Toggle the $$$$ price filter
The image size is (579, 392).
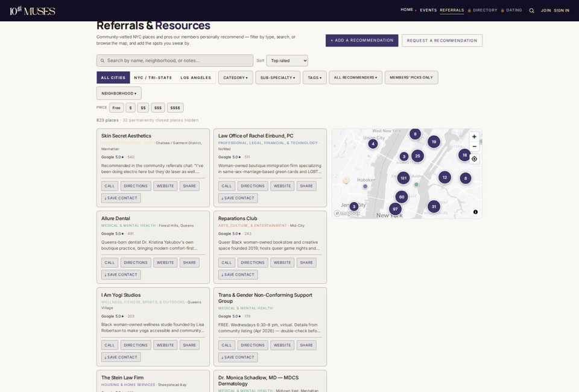click(175, 108)
